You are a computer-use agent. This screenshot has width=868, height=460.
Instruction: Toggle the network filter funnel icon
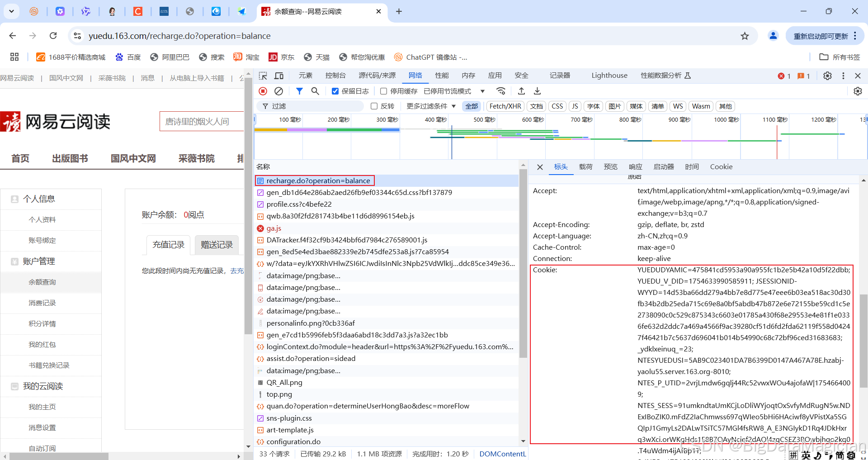click(299, 91)
